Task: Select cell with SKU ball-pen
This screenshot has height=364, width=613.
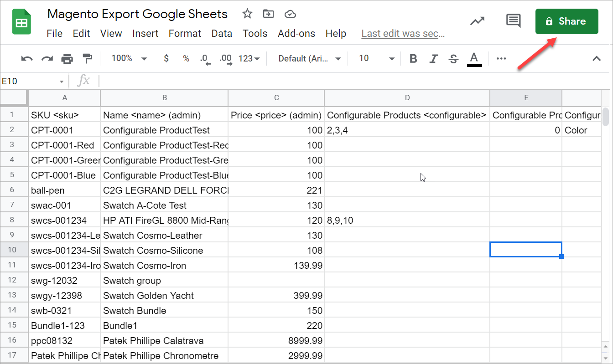Action: point(64,190)
